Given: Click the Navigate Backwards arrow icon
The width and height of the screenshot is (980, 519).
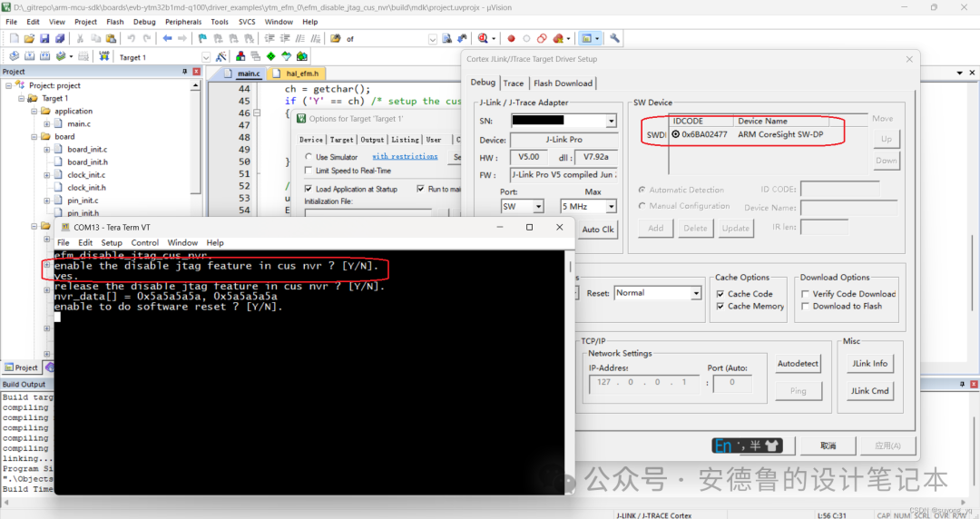Looking at the screenshot, I should click(x=167, y=38).
